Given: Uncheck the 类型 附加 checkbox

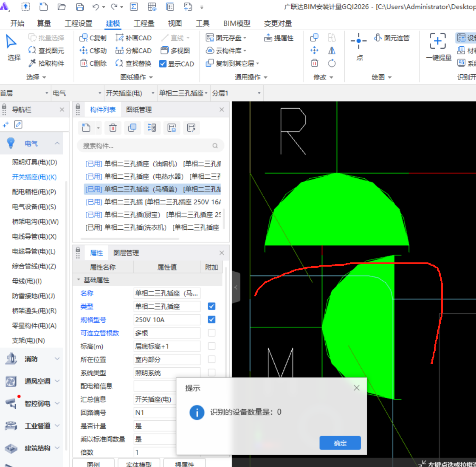Looking at the screenshot, I should click(211, 306).
